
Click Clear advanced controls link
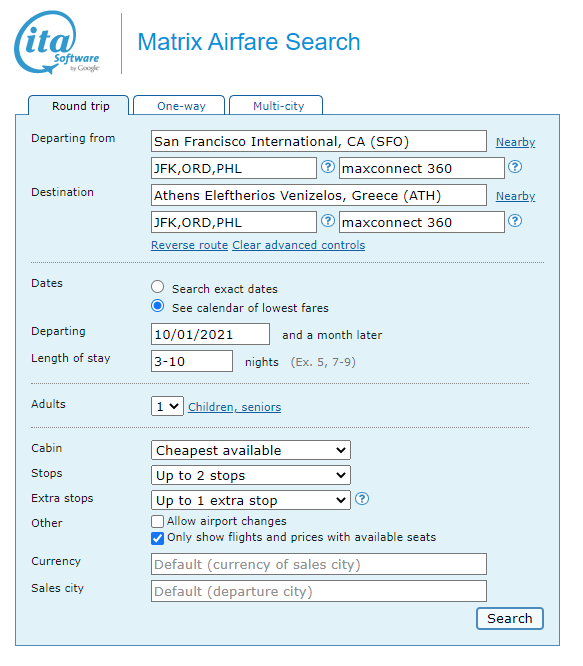pos(299,245)
